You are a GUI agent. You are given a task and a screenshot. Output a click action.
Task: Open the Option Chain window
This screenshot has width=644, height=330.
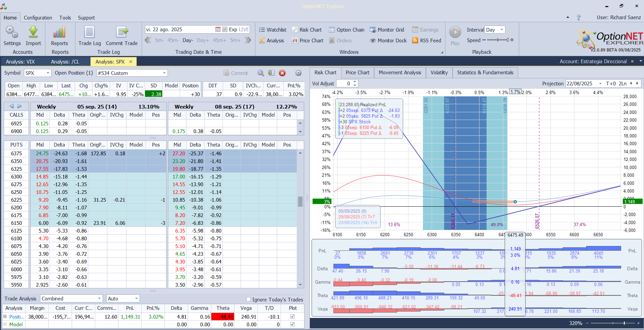pyautogui.click(x=347, y=30)
